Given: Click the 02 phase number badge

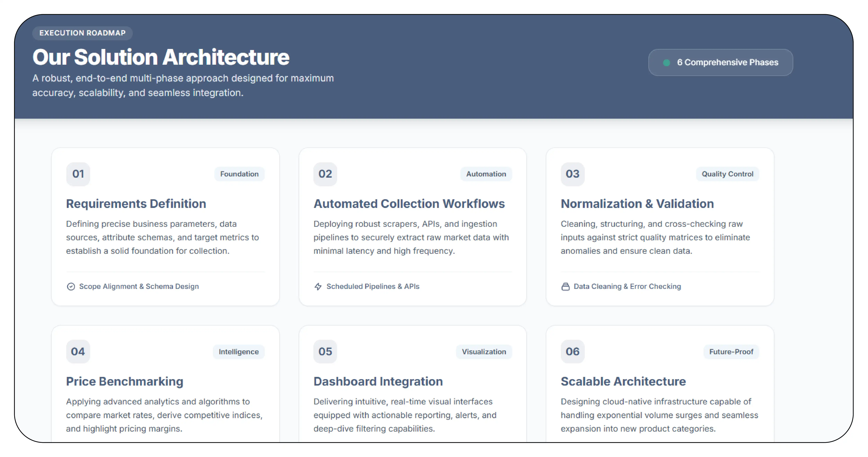Looking at the screenshot, I should (325, 174).
